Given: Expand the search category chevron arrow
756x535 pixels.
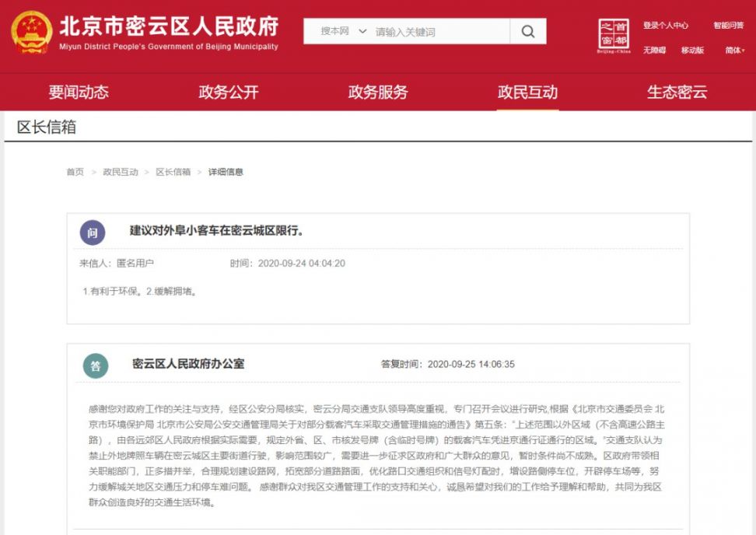Looking at the screenshot, I should 362,32.
